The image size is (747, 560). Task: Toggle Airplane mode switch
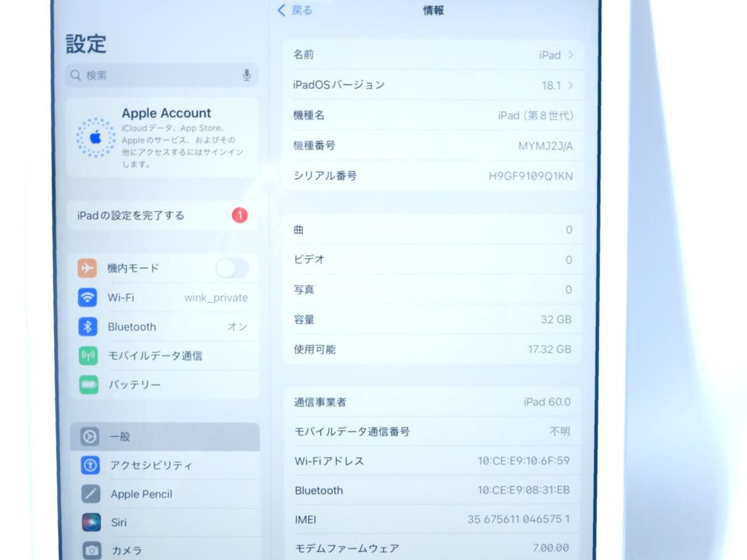(x=232, y=268)
